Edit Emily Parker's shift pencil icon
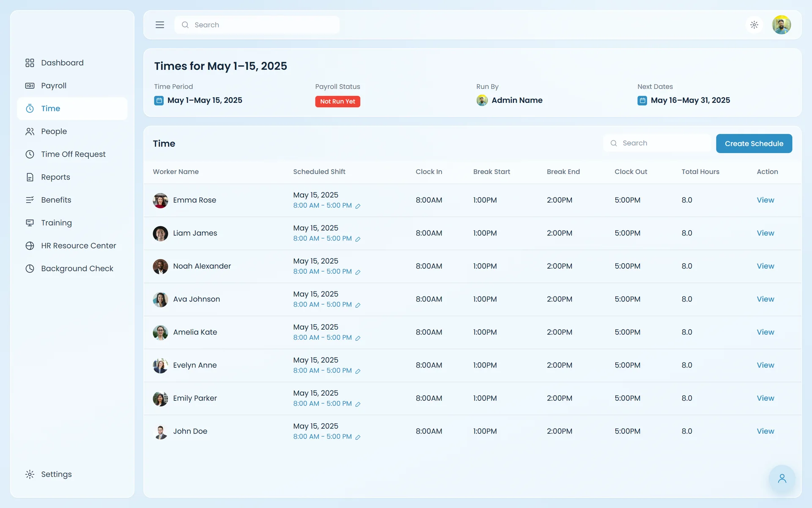 (x=358, y=404)
